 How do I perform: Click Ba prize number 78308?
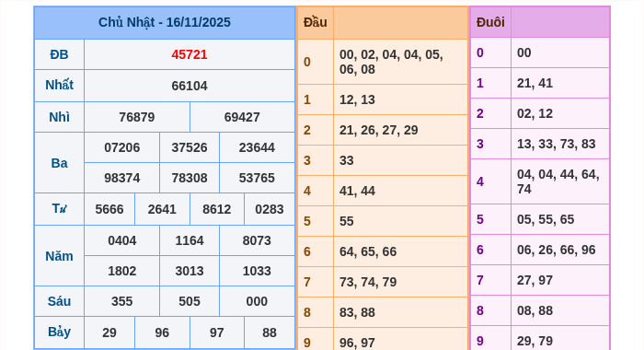[x=190, y=178]
